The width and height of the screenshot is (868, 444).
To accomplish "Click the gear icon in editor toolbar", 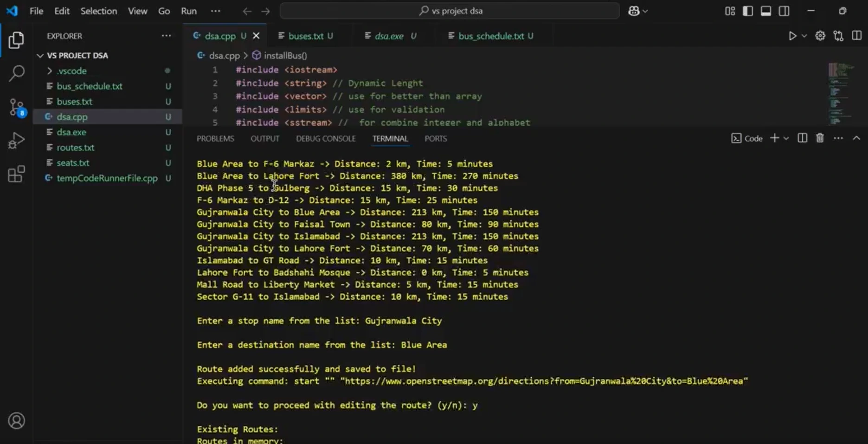I will click(820, 36).
